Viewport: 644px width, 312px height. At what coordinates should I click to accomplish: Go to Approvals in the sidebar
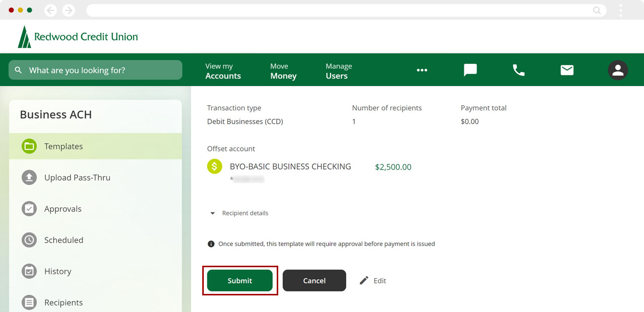point(62,209)
